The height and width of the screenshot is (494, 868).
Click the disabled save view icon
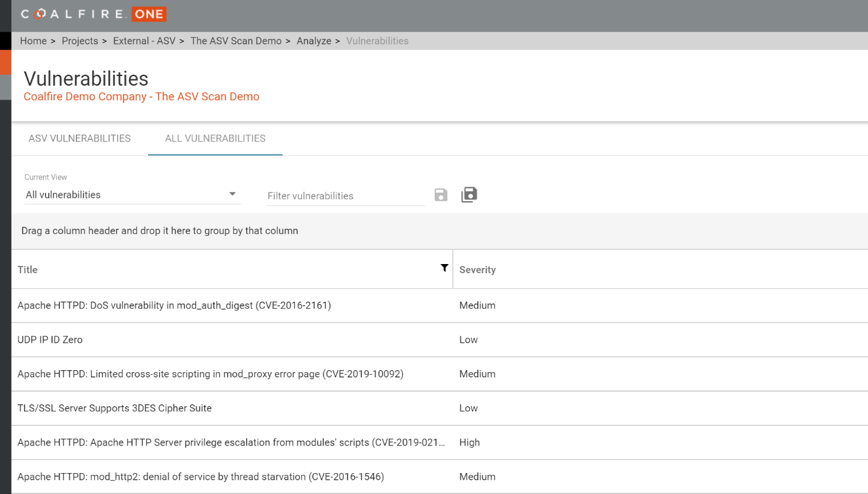(441, 195)
